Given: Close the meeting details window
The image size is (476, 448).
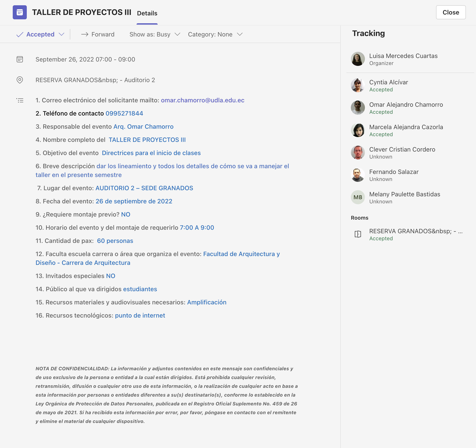Looking at the screenshot, I should pos(450,12).
